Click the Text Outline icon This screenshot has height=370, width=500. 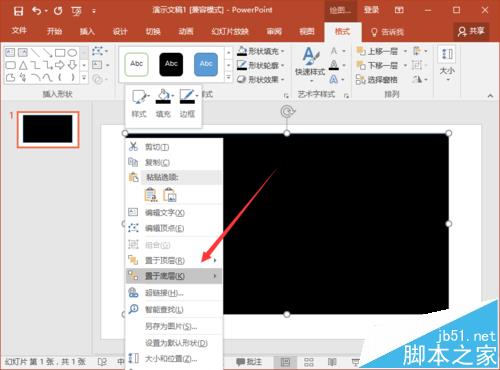tap(334, 65)
